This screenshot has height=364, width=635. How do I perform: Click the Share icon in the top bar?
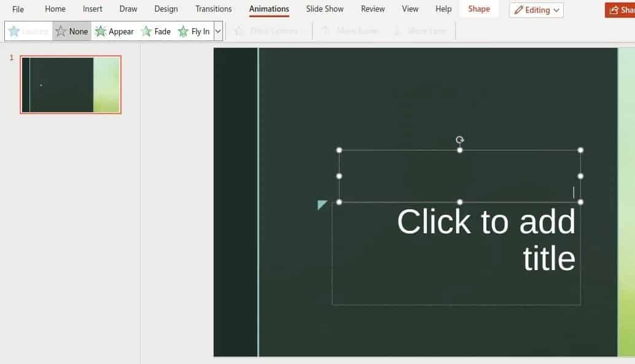[614, 9]
